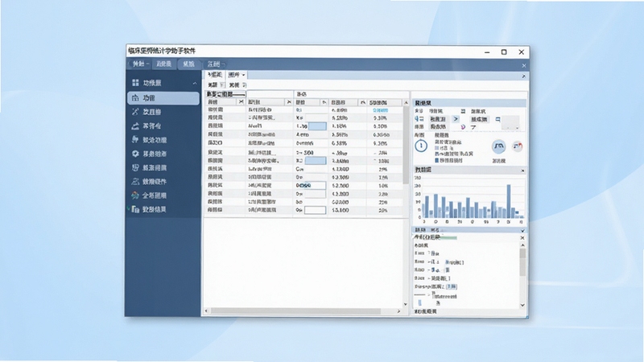
Task: Open the sidebar item with crossed-tools icon
Action: [x=163, y=112]
